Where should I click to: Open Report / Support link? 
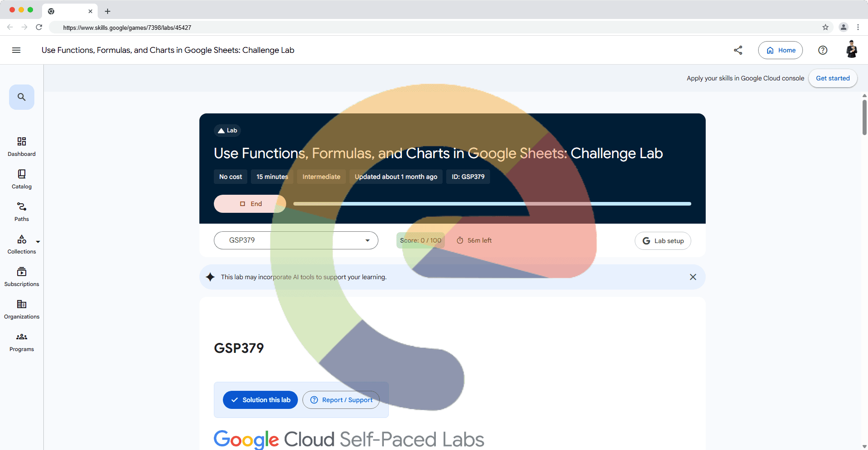click(341, 400)
